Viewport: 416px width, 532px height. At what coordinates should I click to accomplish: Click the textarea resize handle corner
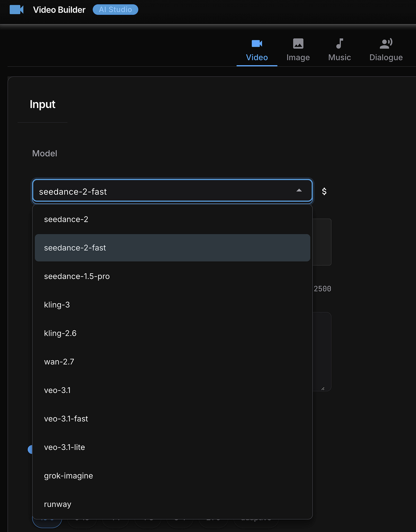pos(323,388)
